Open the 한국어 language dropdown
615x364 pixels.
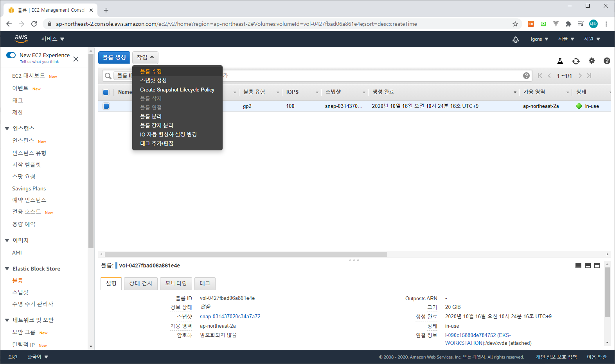(38, 357)
